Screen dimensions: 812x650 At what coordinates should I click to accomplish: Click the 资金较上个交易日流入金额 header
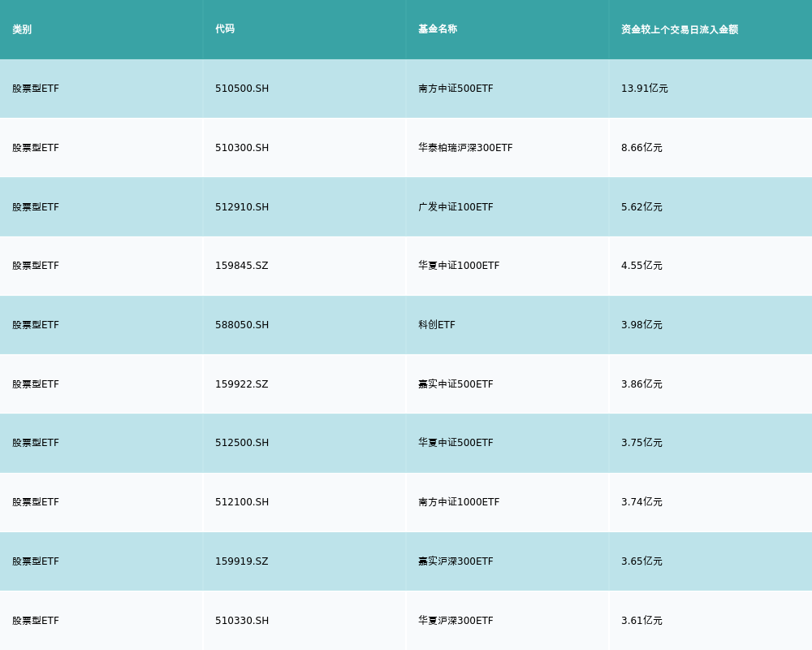coord(680,29)
